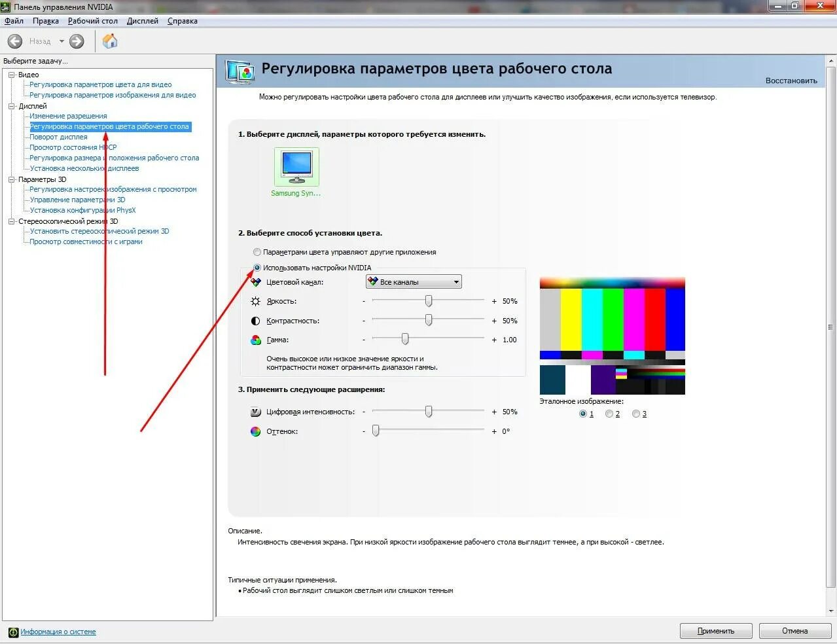This screenshot has height=644, width=837.
Task: Click the gamma minus sign
Action: point(364,340)
